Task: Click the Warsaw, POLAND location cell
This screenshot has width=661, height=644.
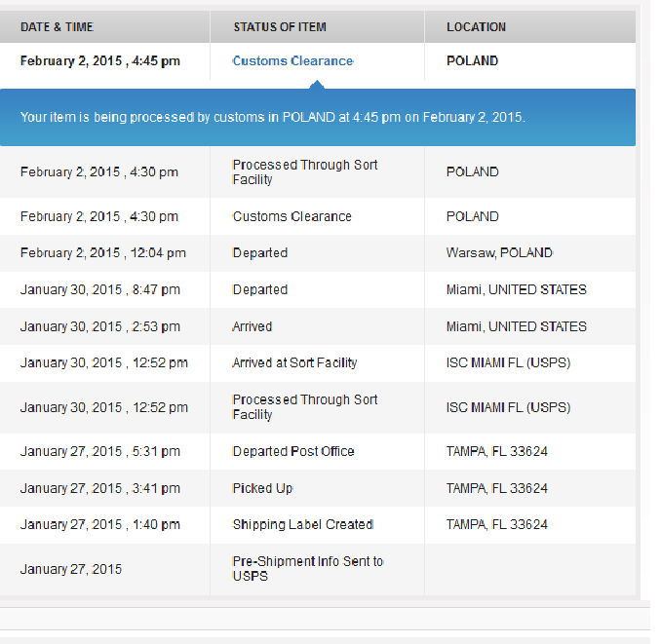Action: 499,253
